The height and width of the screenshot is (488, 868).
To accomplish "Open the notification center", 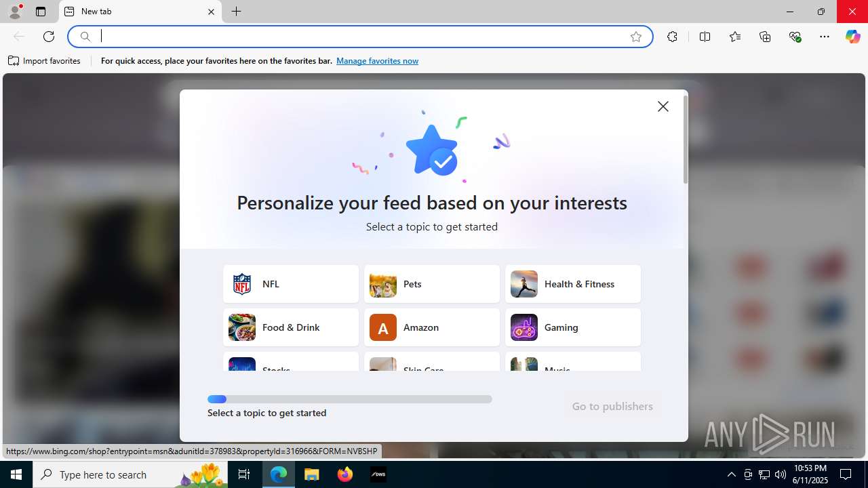I will (846, 474).
